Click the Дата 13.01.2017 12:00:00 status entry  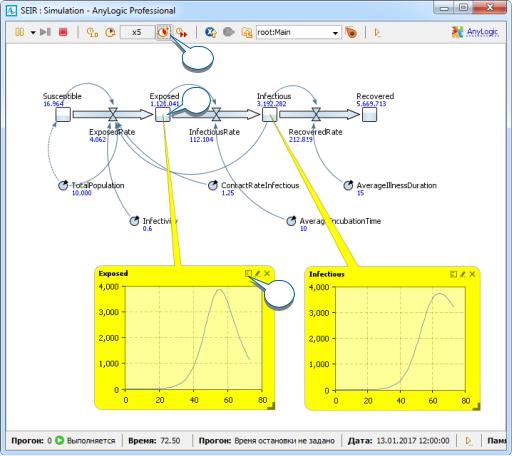[398, 440]
